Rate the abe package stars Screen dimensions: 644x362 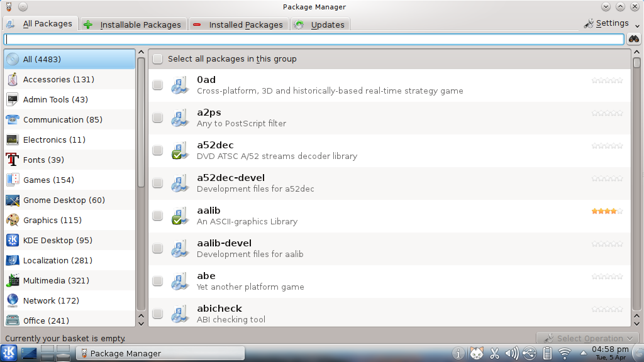coord(607,277)
